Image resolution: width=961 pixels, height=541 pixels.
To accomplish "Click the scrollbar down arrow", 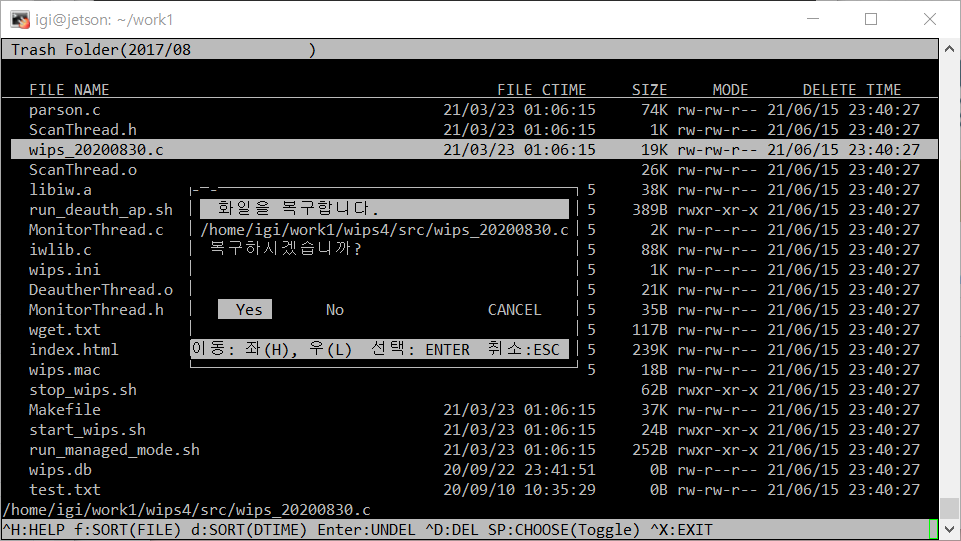I will 949,529.
